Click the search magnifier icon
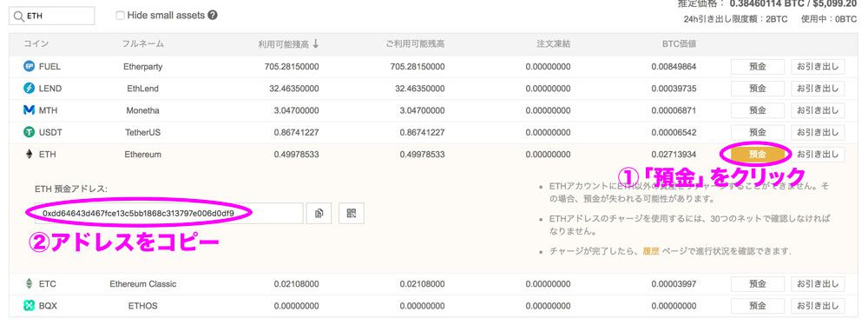Image resolution: width=868 pixels, height=325 pixels. coord(19,17)
